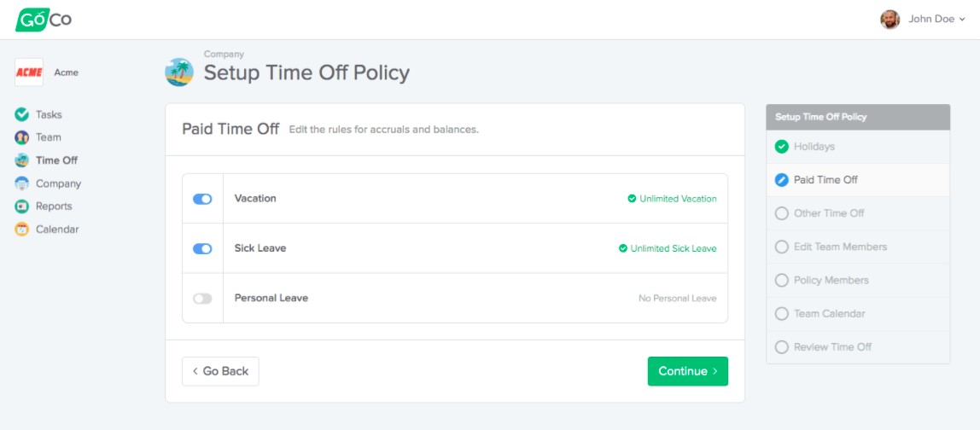Disable the Vacation toggle

coord(202,199)
